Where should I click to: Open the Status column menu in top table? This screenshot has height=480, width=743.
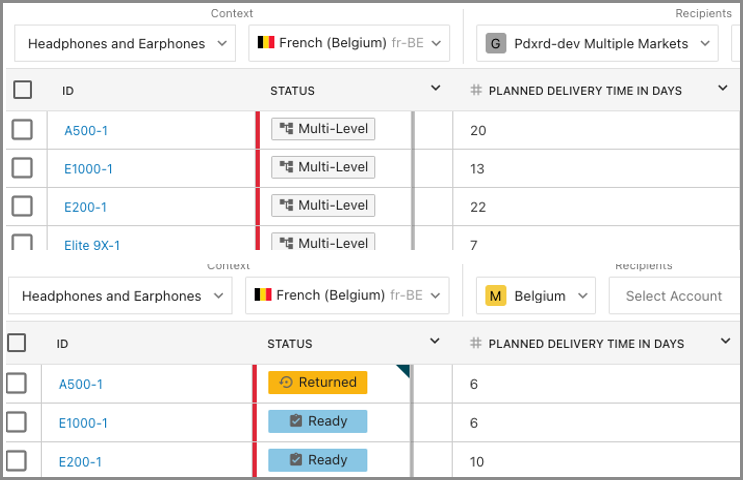pyautogui.click(x=435, y=89)
